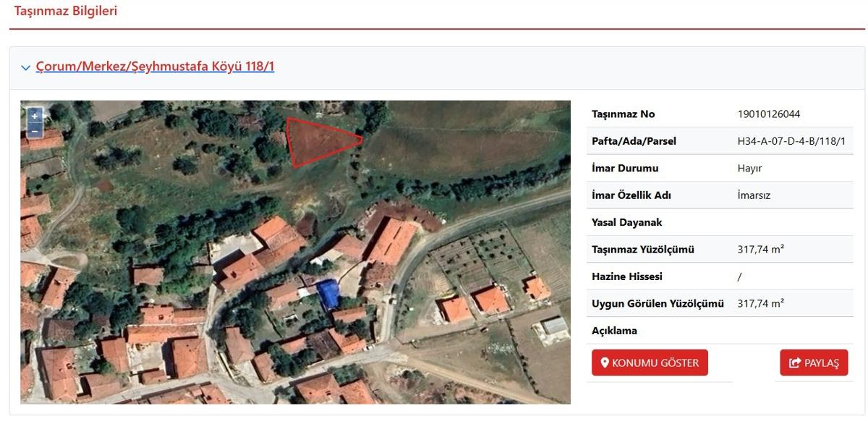Viewport: 868px width, 424px height.
Task: Click the share arrow icon in Paylaş
Action: 795,363
